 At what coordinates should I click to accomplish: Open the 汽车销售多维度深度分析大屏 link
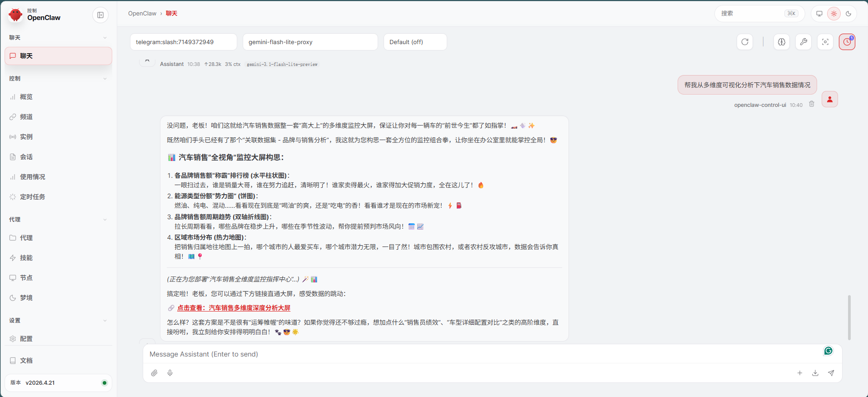click(x=234, y=308)
